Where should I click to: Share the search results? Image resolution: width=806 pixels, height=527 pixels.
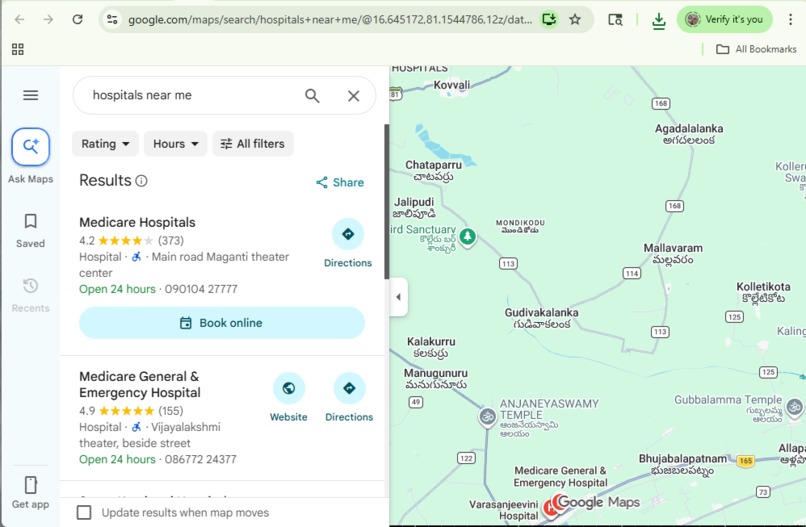pos(340,183)
